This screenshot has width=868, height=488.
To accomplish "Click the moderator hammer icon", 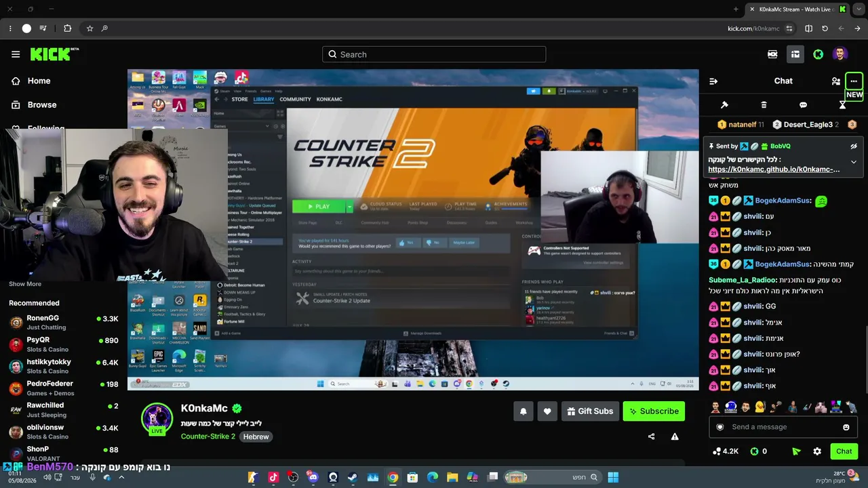I will tap(724, 105).
